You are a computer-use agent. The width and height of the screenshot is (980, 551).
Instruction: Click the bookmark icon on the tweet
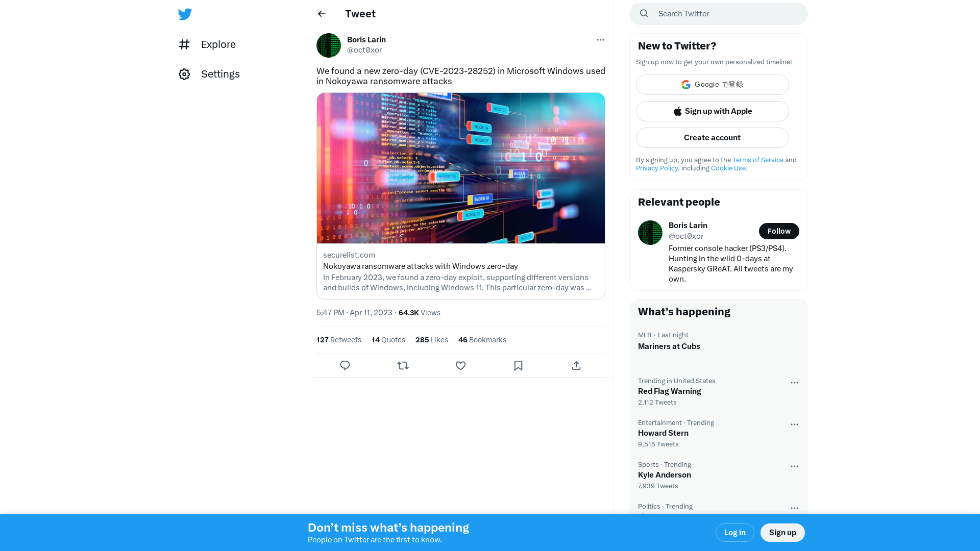(x=518, y=365)
